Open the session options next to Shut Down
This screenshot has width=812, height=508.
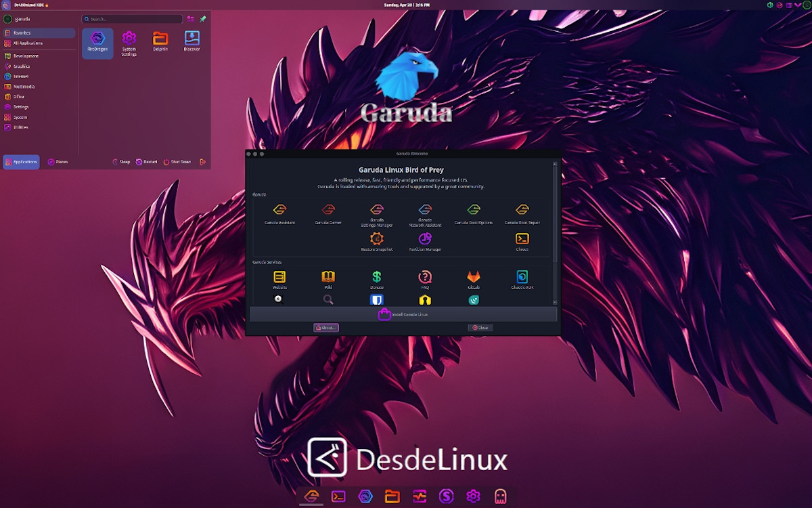[x=202, y=162]
